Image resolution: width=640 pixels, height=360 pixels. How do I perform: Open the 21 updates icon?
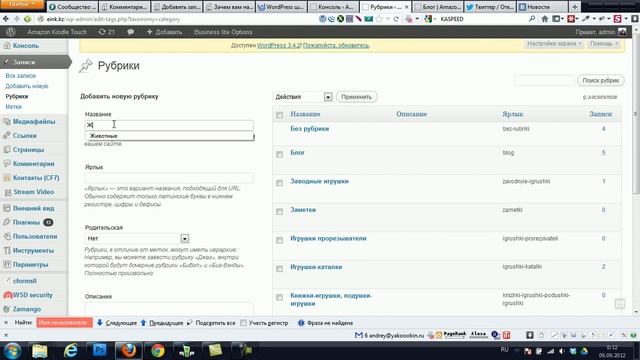coord(107,32)
